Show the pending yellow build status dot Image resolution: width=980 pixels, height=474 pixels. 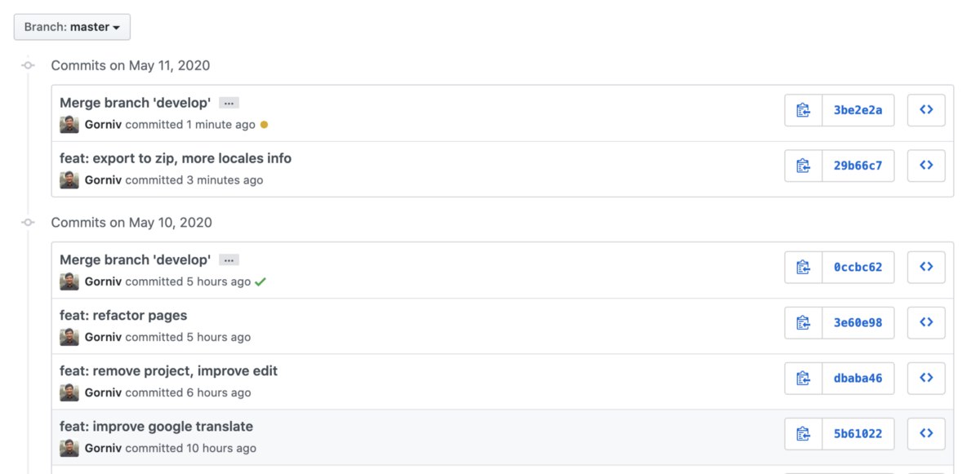click(264, 125)
